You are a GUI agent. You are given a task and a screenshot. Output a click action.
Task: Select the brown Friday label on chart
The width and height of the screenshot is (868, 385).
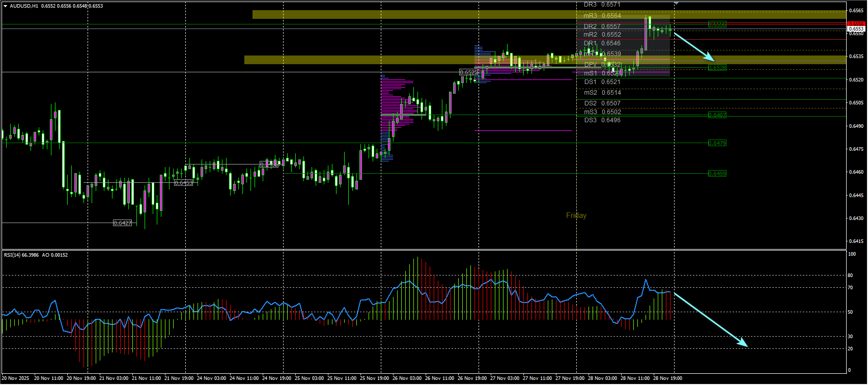click(576, 215)
